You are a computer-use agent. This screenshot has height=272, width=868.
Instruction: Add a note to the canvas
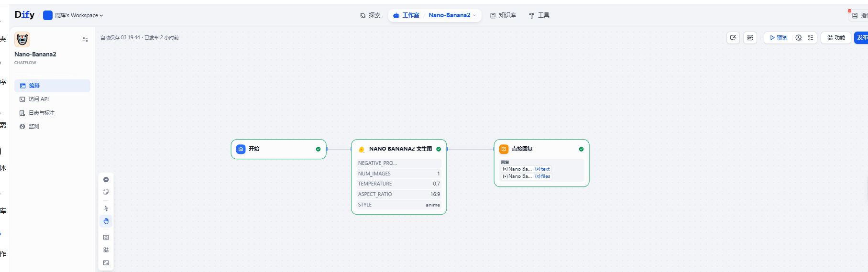(106, 192)
